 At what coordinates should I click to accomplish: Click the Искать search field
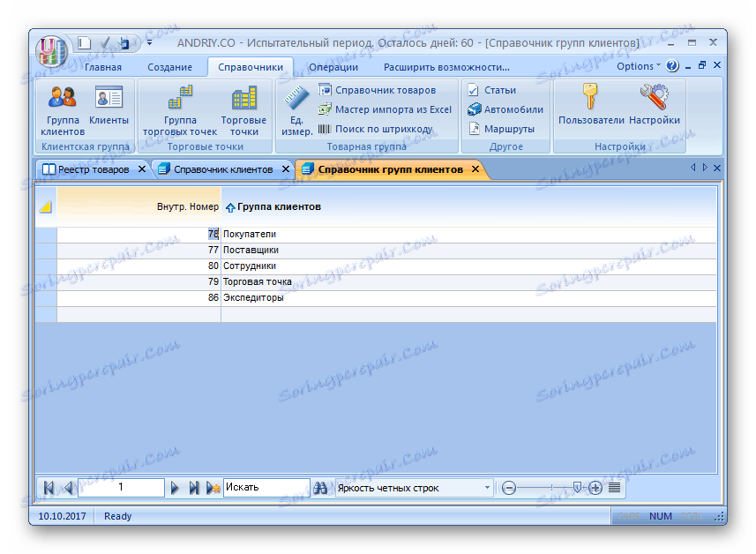coord(266,488)
